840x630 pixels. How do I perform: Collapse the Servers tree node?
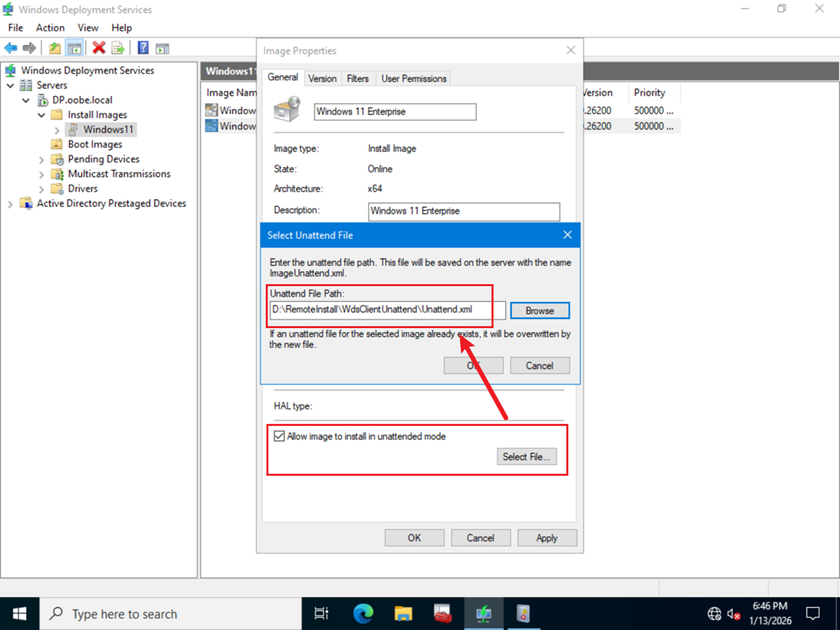coord(10,85)
